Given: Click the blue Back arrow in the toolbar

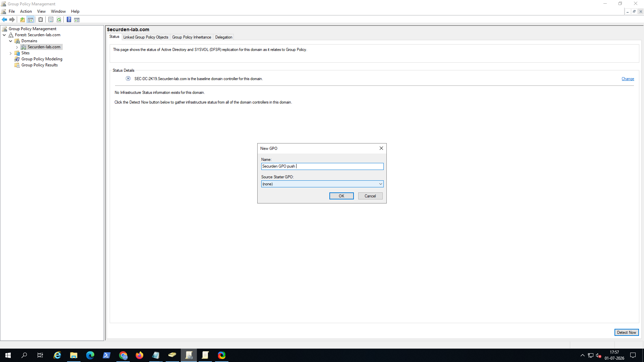Looking at the screenshot, I should click(4, 20).
